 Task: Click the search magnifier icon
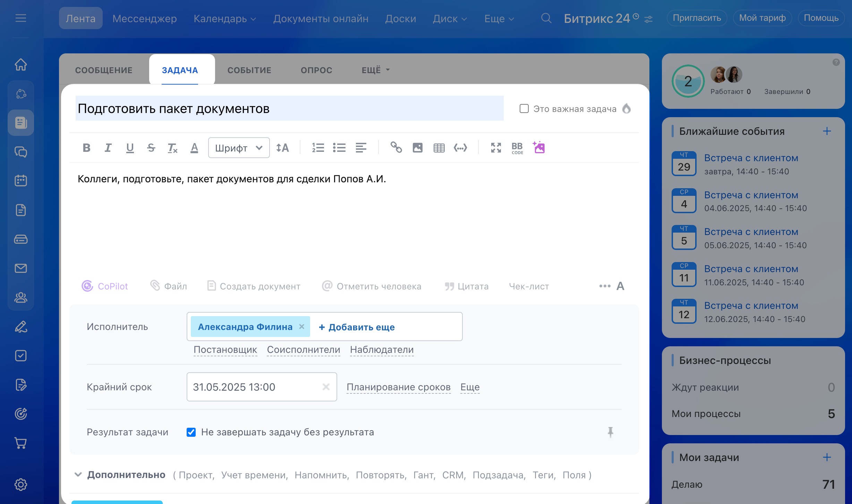click(x=546, y=18)
